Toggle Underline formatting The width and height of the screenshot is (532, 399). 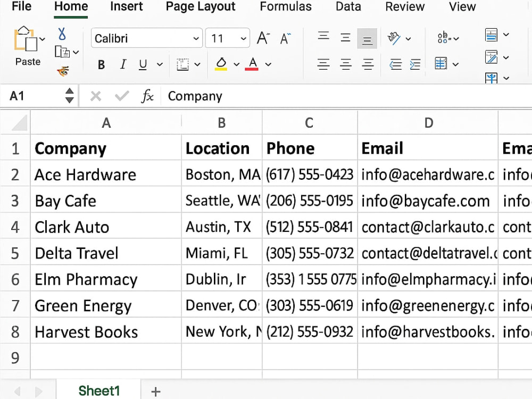tap(143, 64)
